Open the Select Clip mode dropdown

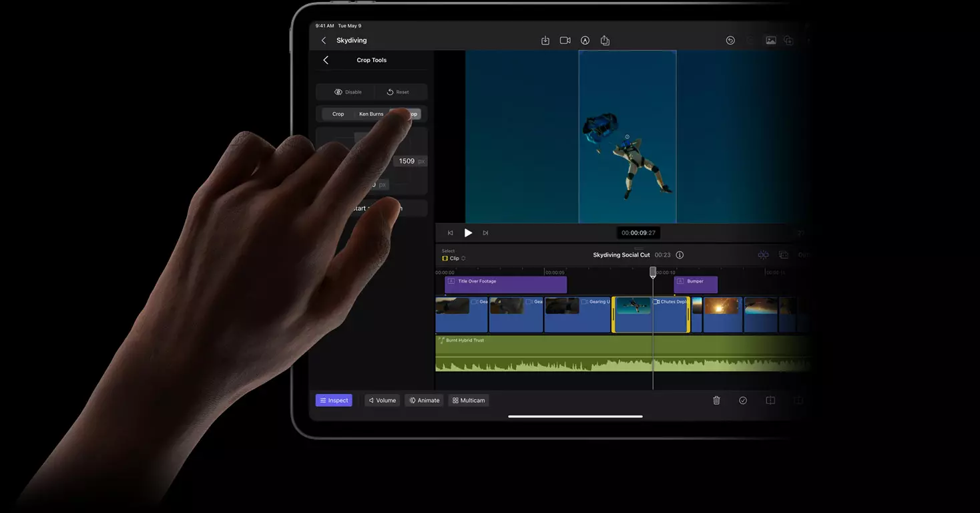[454, 259]
